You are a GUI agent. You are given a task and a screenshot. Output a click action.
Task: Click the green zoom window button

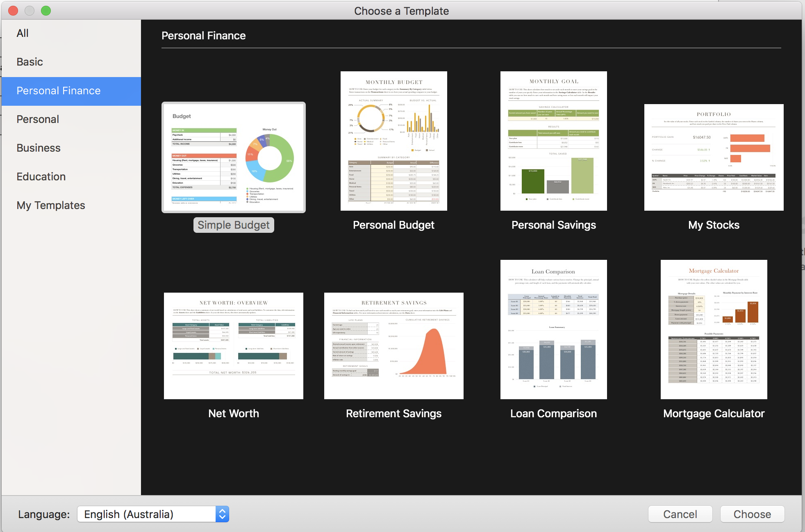(x=46, y=11)
